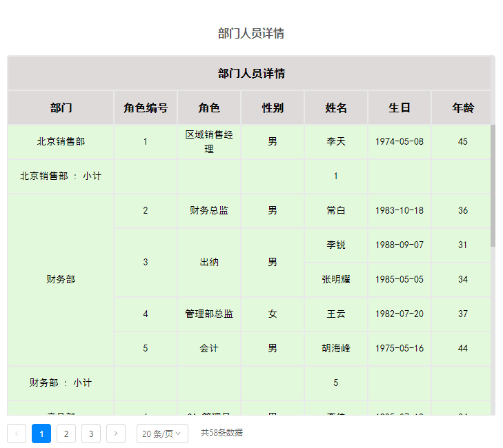Click the 北京销售部 ： 小计 subtotal row
503x448 pixels.
tap(61, 176)
